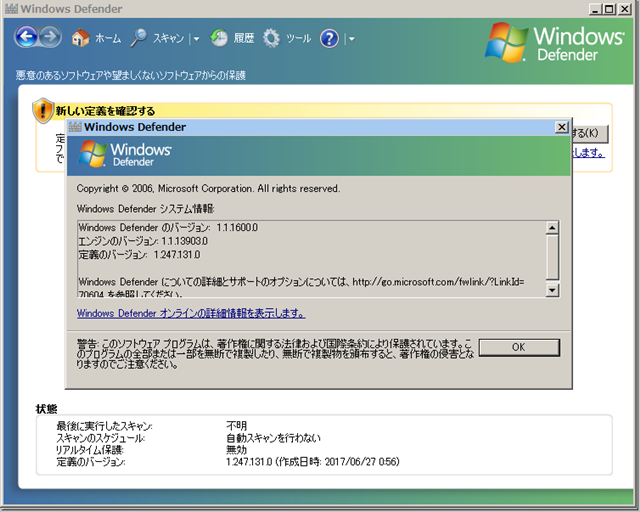Image resolution: width=640 pixels, height=512 pixels.
Task: Click the forward navigation arrow
Action: pos(50,37)
